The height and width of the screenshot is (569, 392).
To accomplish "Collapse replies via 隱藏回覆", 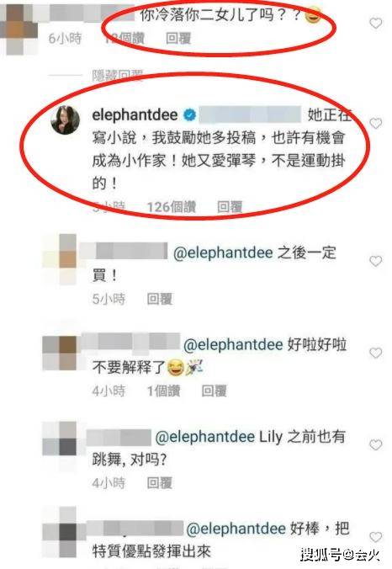I will (x=117, y=76).
